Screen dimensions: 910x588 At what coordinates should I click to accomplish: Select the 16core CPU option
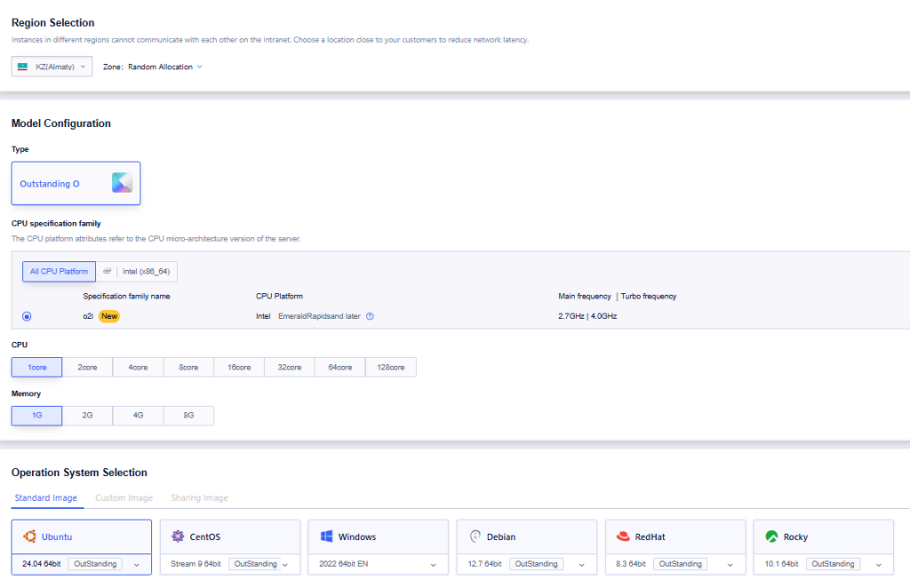click(x=239, y=367)
